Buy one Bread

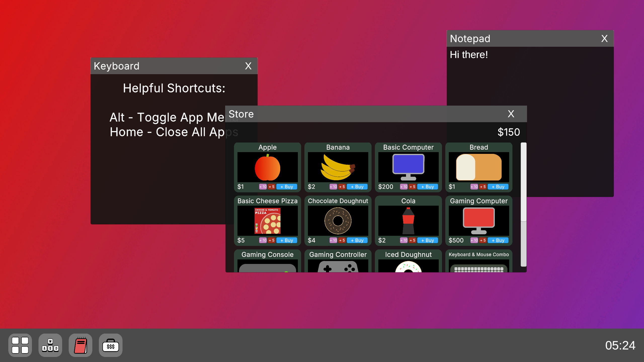[498, 187]
